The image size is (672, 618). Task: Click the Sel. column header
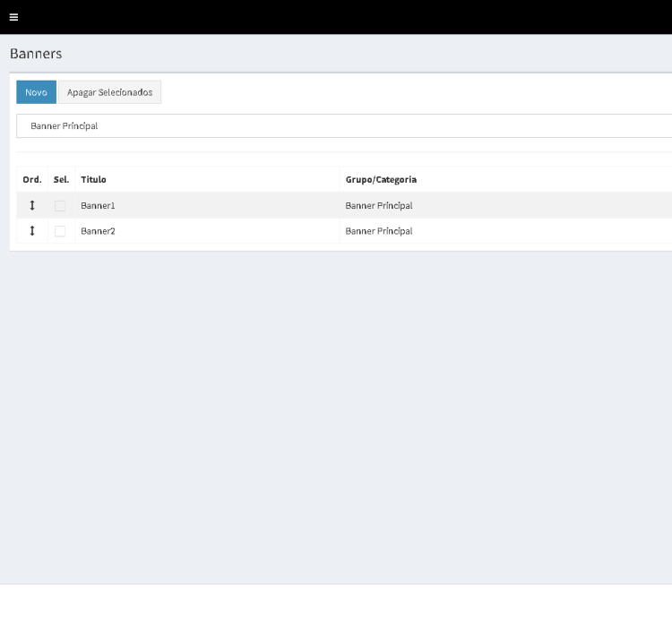[61, 180]
